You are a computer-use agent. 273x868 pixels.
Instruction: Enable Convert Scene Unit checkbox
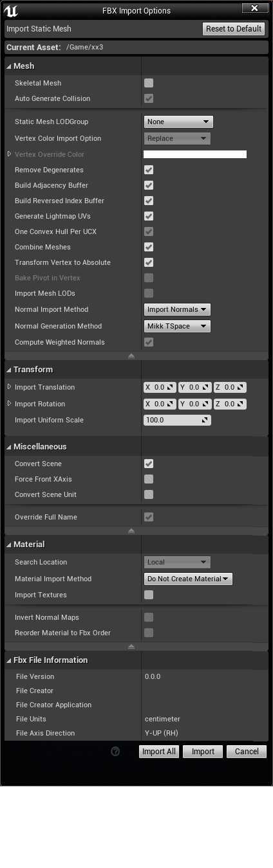point(149,494)
